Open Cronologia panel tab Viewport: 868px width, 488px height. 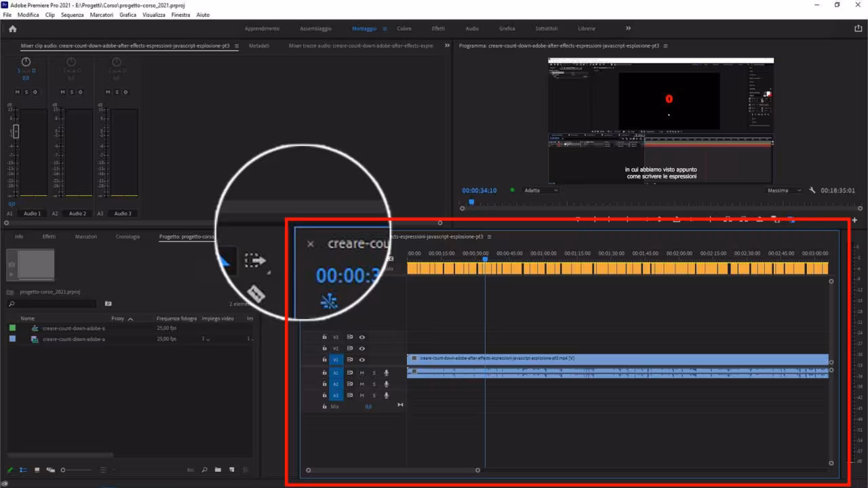pos(127,237)
